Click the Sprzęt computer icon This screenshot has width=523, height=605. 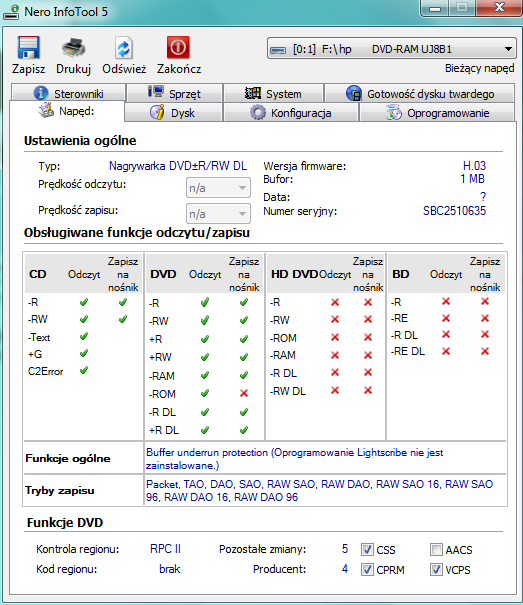(x=156, y=92)
